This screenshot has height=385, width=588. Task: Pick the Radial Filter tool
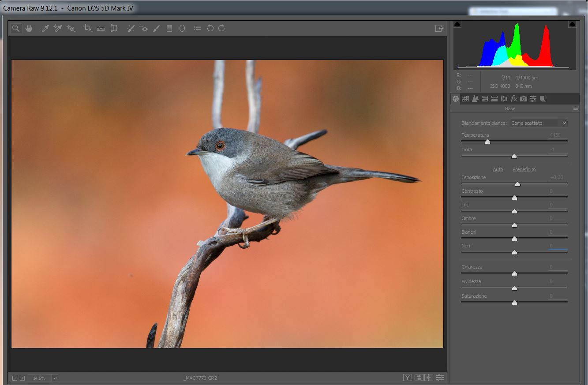point(182,28)
